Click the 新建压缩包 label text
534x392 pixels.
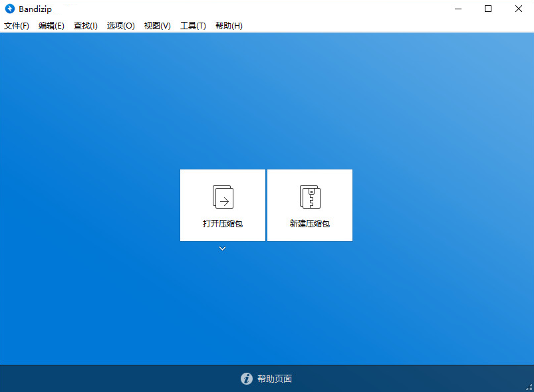310,223
